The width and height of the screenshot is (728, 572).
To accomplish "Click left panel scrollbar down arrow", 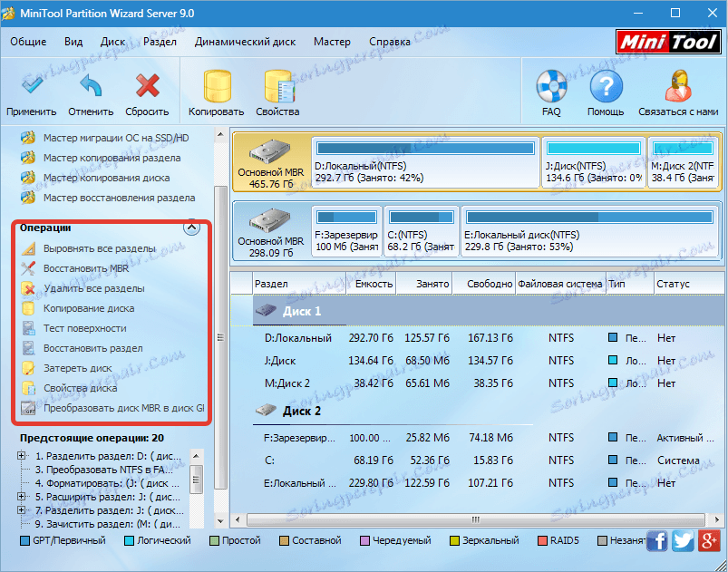I will (220, 521).
